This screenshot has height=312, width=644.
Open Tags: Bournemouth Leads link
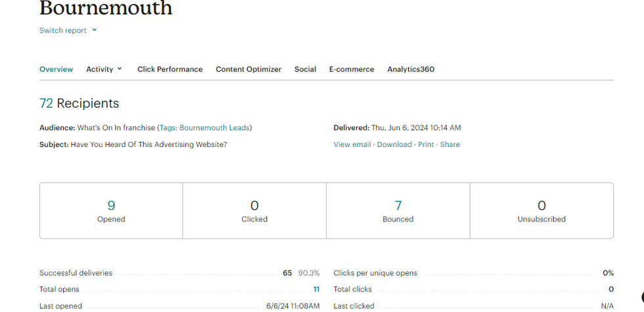coord(204,127)
